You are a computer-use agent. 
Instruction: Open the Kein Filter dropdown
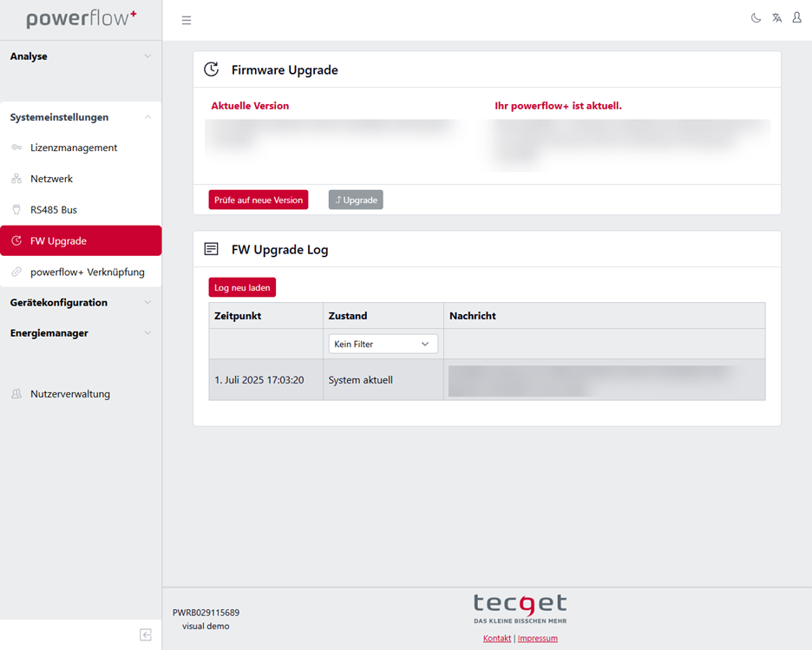click(x=383, y=344)
